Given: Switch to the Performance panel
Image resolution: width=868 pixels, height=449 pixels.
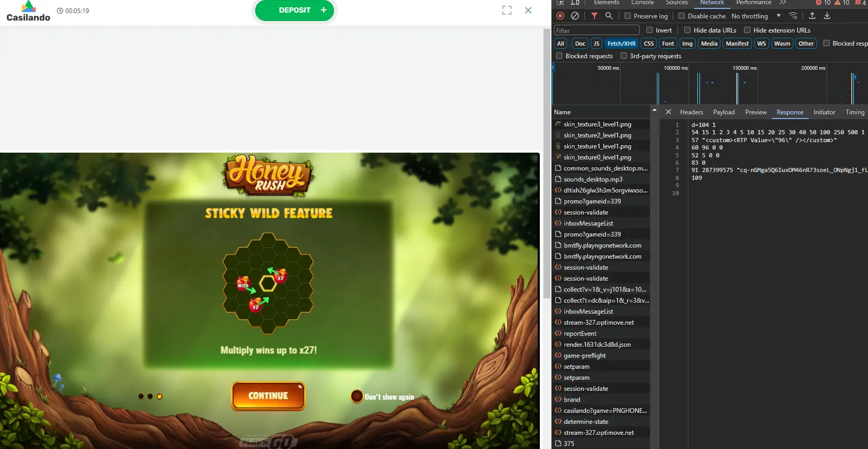Looking at the screenshot, I should pos(754,3).
